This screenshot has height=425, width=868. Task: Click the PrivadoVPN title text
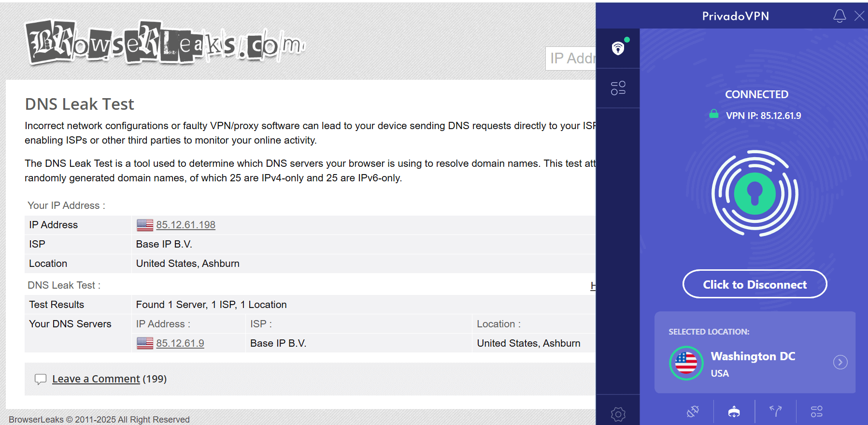735,16
